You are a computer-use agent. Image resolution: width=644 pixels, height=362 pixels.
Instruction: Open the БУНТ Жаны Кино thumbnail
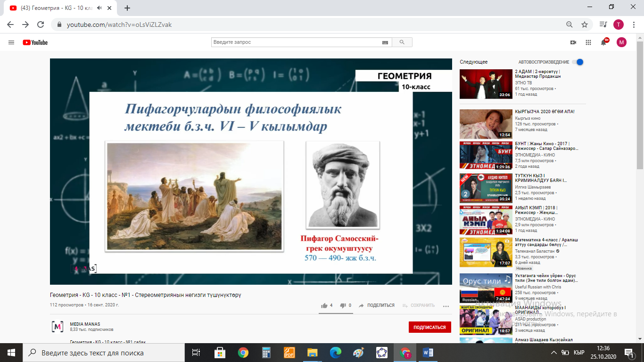pos(486,156)
